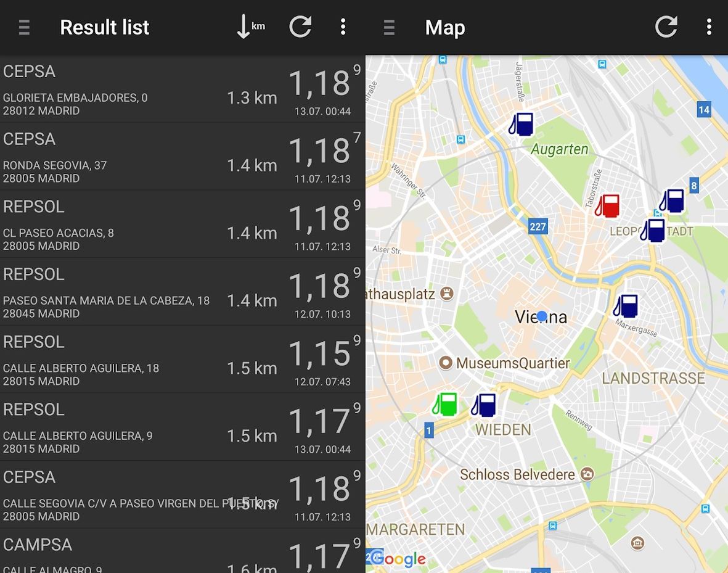Image resolution: width=728 pixels, height=573 pixels.
Task: Tap the WIEDEN district label
Action: tap(503, 429)
